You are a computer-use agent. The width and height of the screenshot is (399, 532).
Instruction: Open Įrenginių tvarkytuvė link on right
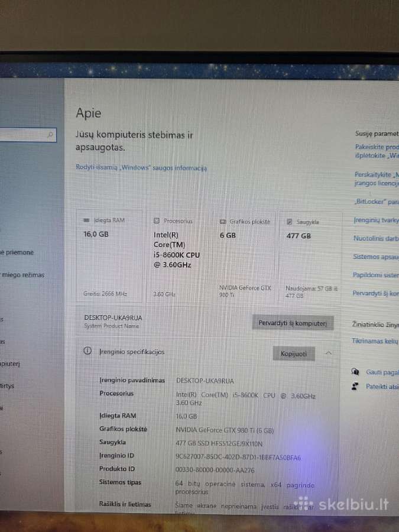tap(376, 220)
